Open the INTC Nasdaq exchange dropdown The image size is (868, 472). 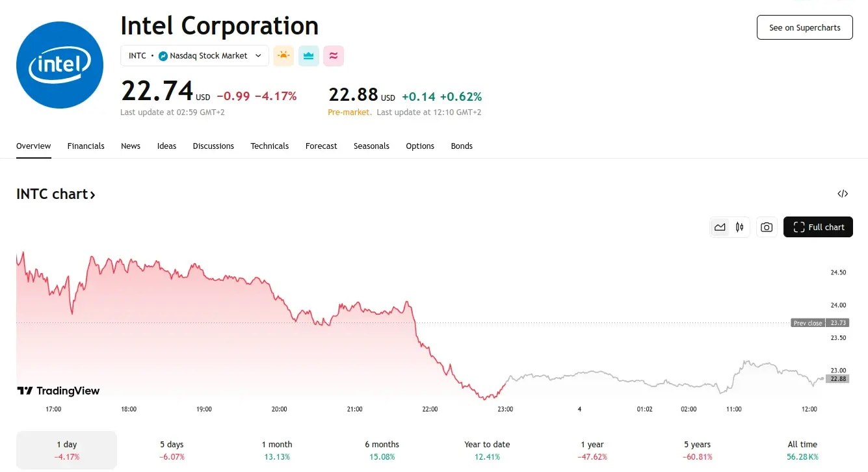coord(195,56)
